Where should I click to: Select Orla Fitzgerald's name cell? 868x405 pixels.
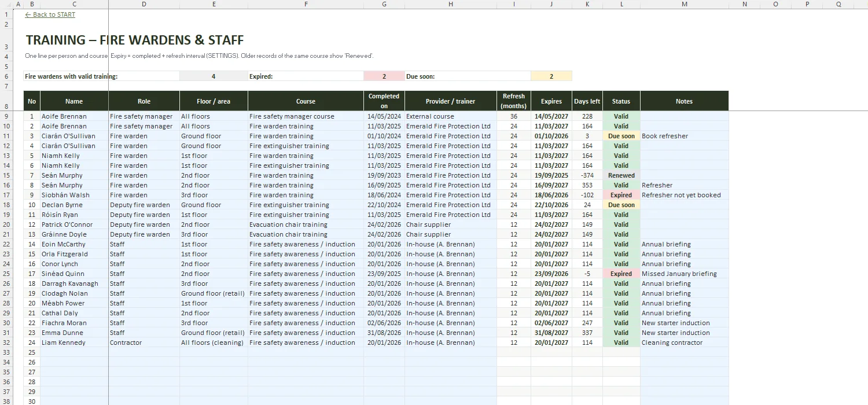tap(74, 254)
